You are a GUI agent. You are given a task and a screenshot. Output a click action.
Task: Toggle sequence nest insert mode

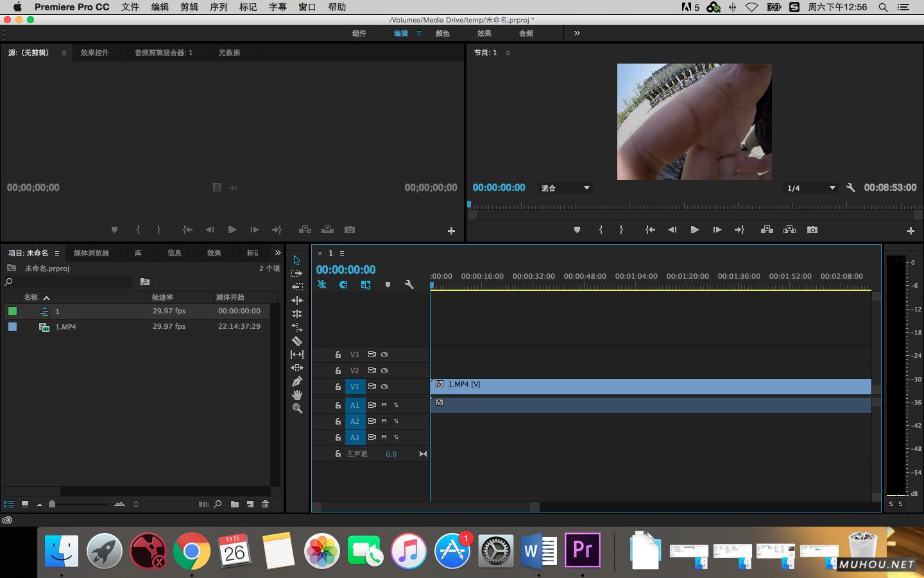click(322, 285)
